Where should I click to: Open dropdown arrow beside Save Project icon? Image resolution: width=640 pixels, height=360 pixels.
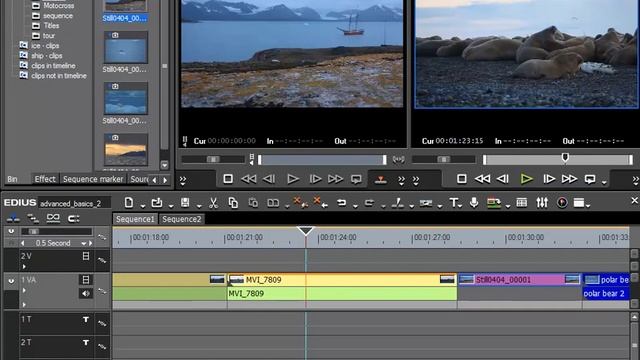click(199, 206)
